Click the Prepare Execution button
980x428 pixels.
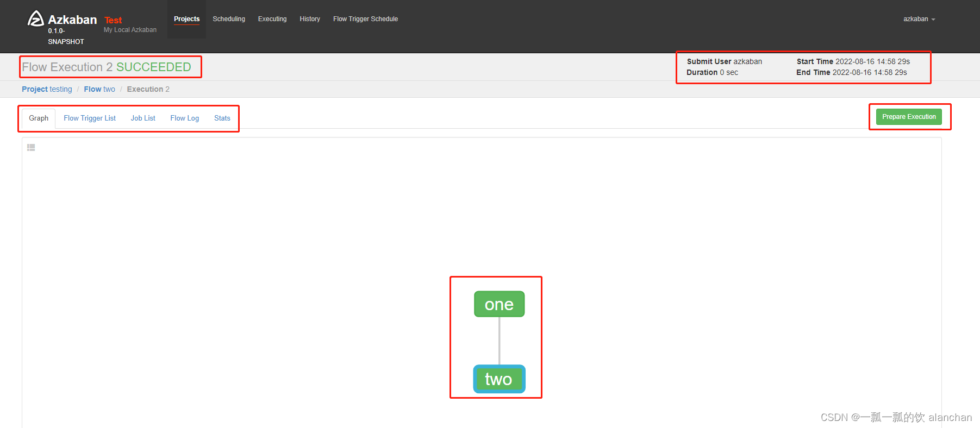coord(909,117)
